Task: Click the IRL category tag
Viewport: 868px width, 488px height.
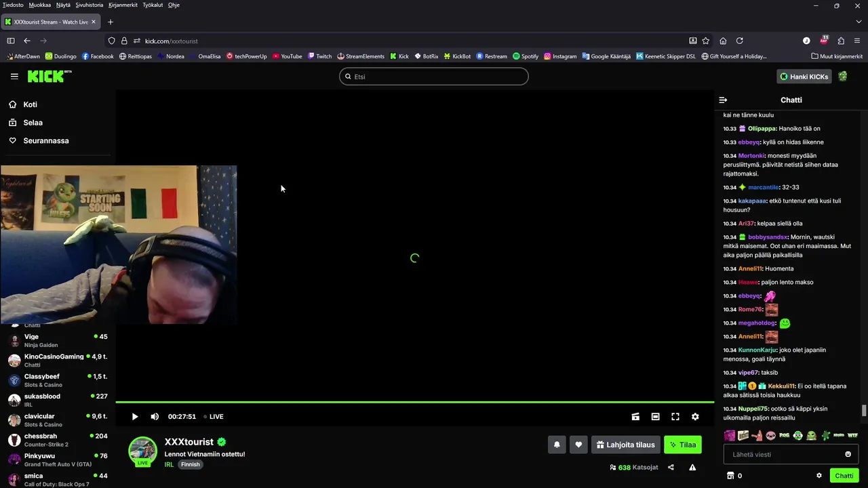Action: tap(169, 464)
